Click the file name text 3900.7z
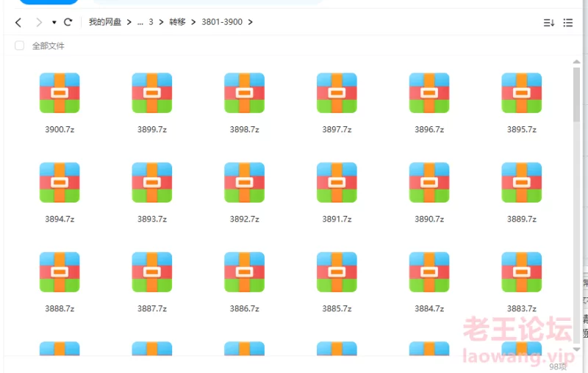 click(60, 129)
